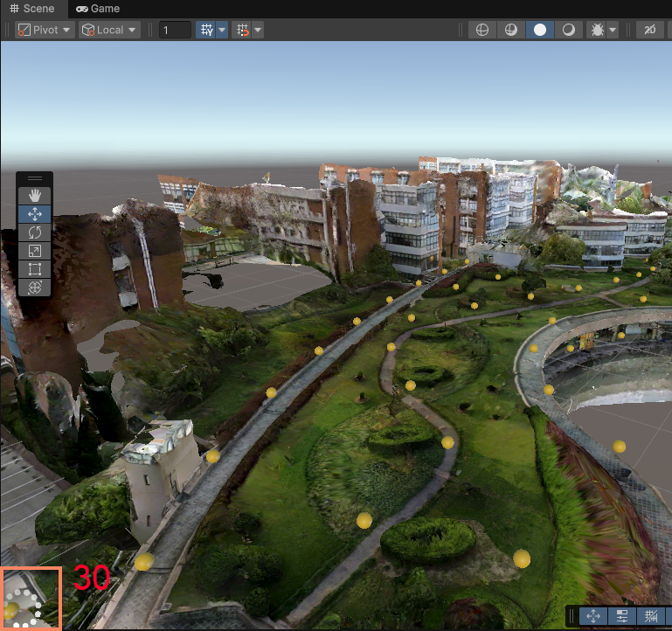Click the wireframe draw mode icon
Image resolution: width=672 pixels, height=631 pixels.
tap(481, 30)
